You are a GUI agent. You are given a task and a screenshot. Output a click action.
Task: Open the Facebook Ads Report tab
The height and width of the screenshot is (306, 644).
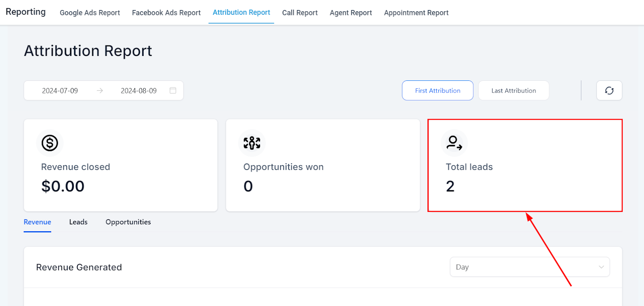click(x=166, y=13)
